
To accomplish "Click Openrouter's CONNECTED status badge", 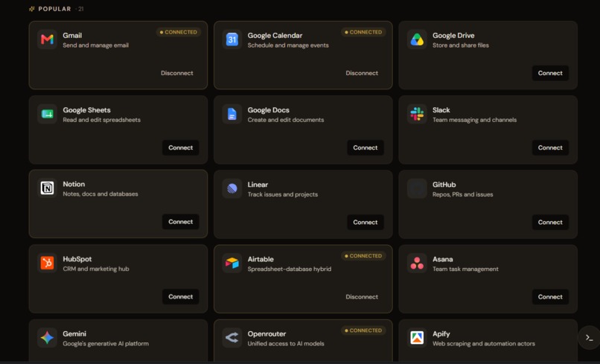I will 363,331.
